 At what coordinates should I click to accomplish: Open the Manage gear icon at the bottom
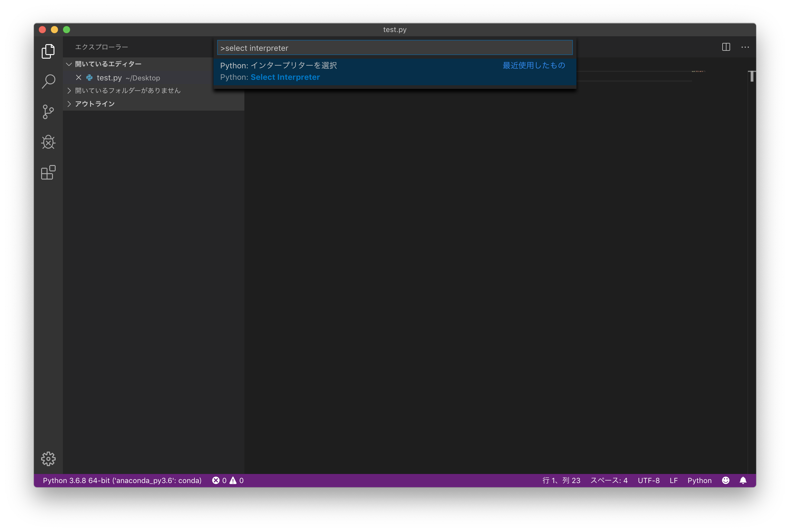[48, 459]
